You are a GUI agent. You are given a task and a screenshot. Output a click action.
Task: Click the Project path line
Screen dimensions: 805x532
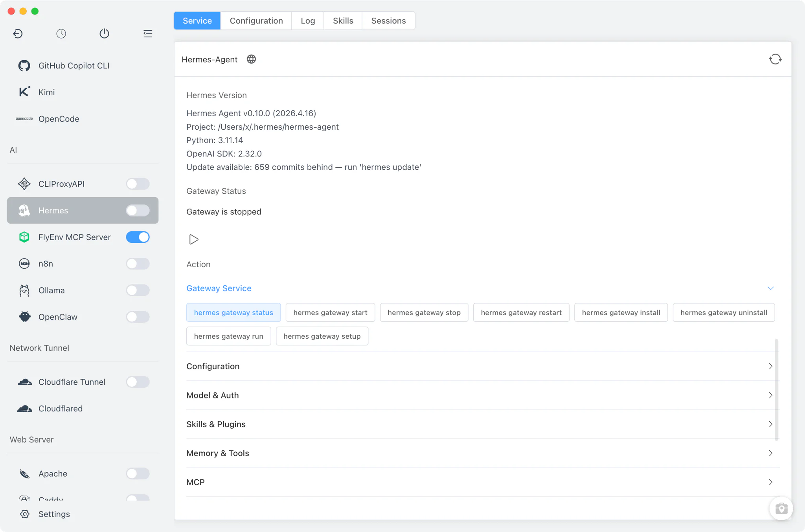263,127
